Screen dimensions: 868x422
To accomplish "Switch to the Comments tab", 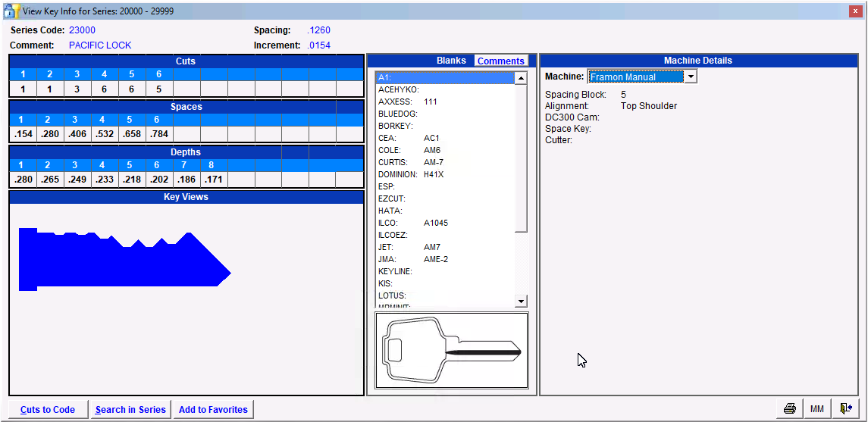I will [500, 61].
